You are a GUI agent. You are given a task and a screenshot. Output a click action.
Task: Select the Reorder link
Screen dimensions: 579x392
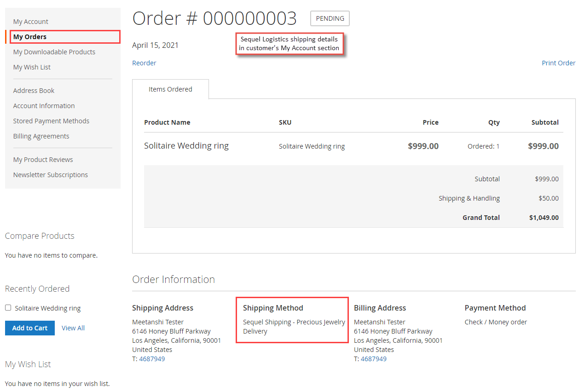[144, 63]
